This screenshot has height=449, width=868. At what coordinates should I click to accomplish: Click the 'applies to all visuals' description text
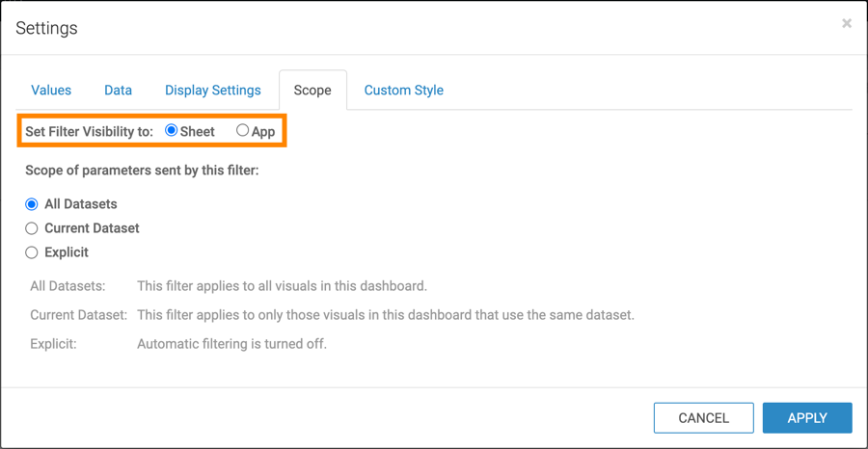[x=282, y=286]
